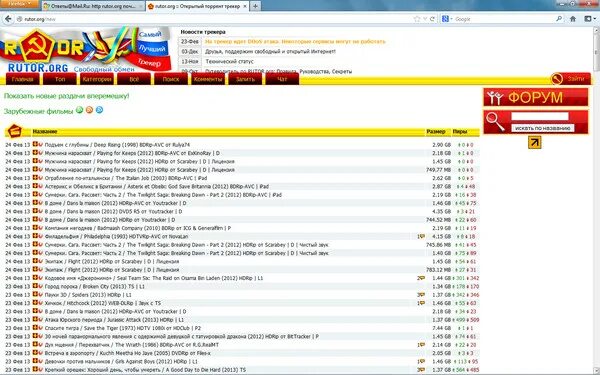Viewport: 600px width, 375px height.
Task: Open the Firefox home page icon
Action: click(x=573, y=19)
